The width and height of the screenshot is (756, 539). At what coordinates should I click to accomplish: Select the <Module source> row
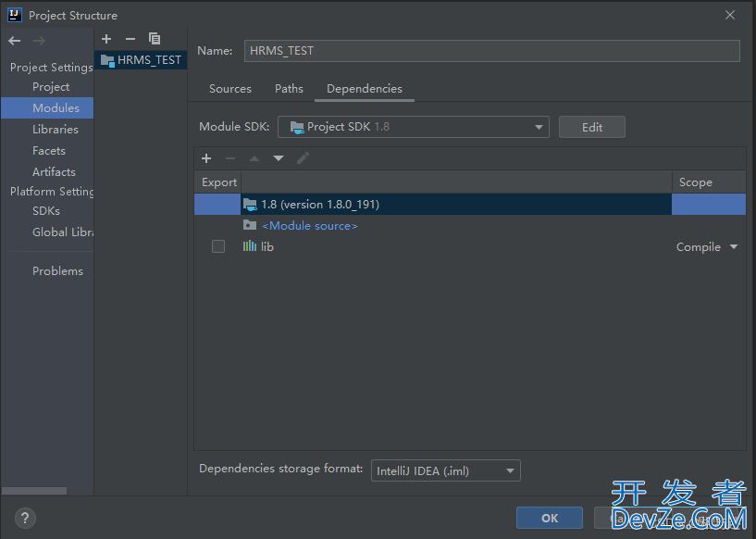[x=469, y=225]
